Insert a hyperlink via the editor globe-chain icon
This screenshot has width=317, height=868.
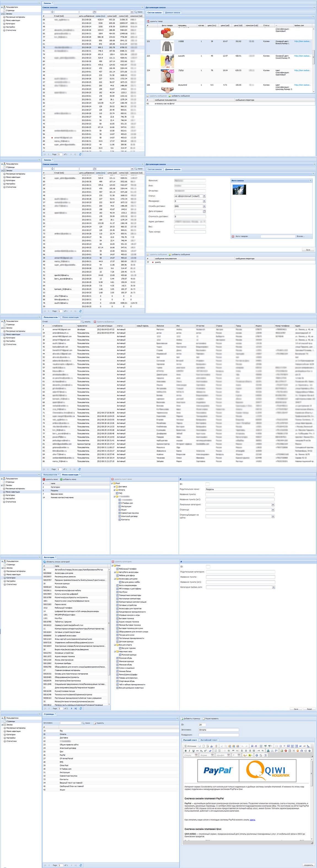[268, 751]
